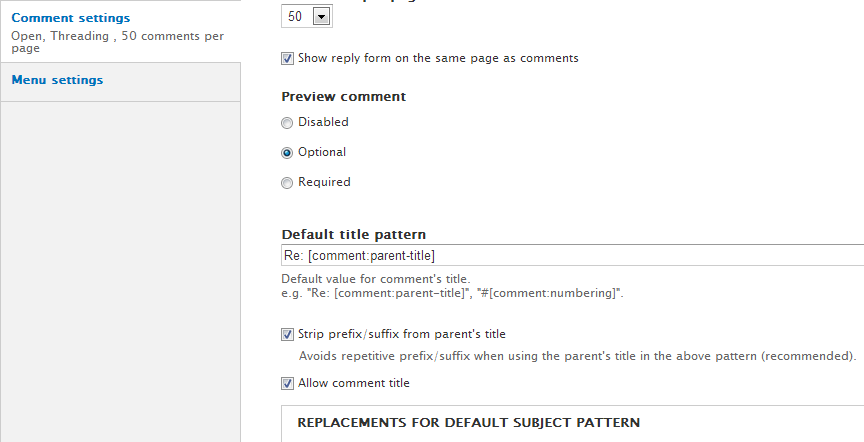The image size is (864, 442).
Task: Click the 'Allow comment title' label text
Action: pos(354,383)
